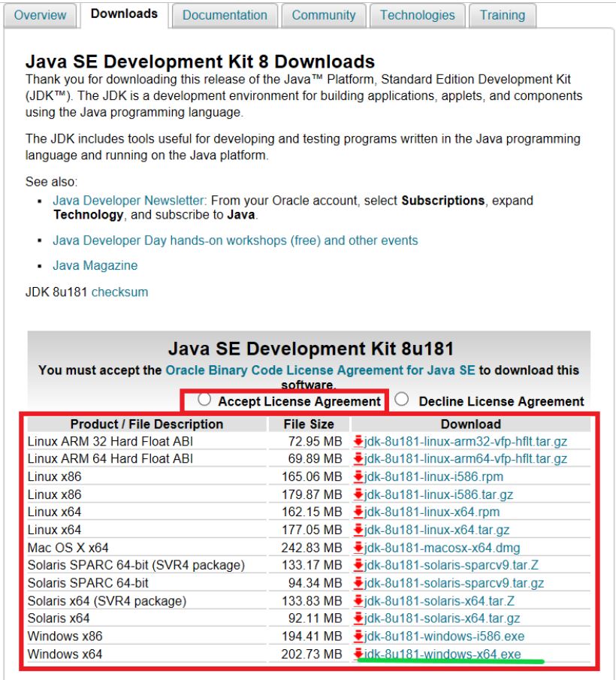Open Java Developer Day hands-on workshops link
The width and height of the screenshot is (616, 680).
coord(235,240)
